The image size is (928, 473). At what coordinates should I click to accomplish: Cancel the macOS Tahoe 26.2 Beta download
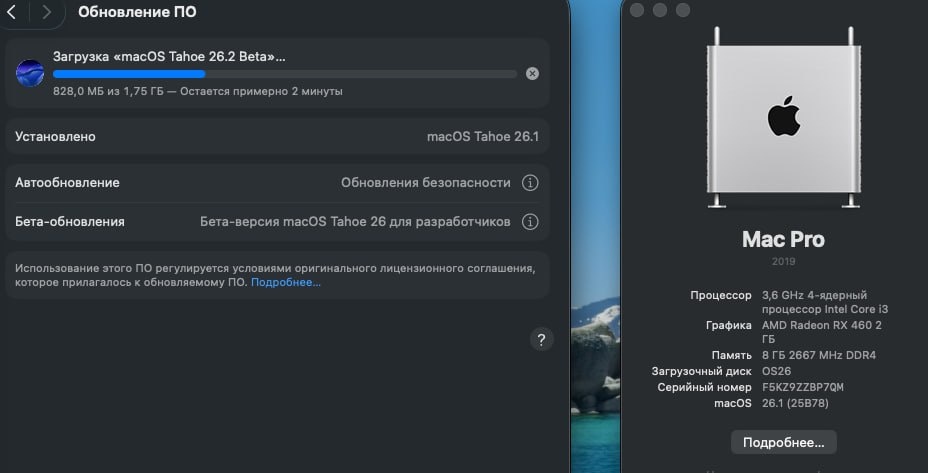pos(532,73)
